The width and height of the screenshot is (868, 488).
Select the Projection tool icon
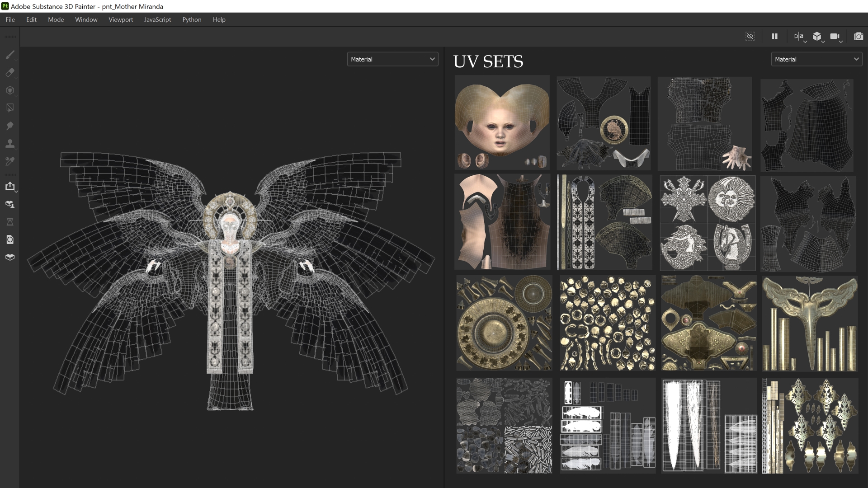click(x=9, y=90)
